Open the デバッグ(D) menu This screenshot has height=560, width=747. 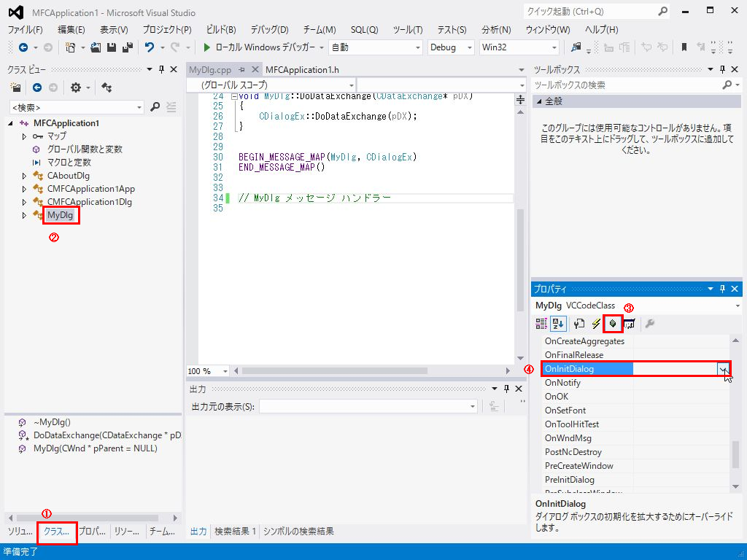point(270,29)
